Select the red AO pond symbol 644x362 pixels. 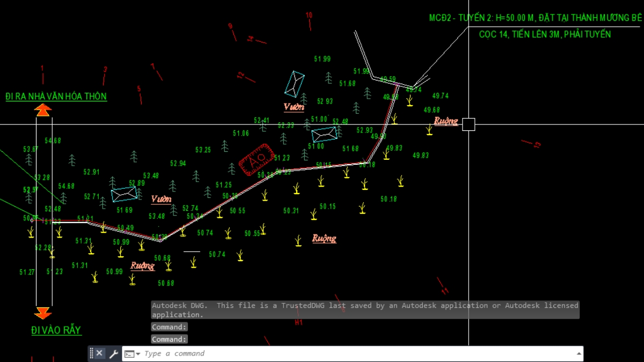coord(256,159)
